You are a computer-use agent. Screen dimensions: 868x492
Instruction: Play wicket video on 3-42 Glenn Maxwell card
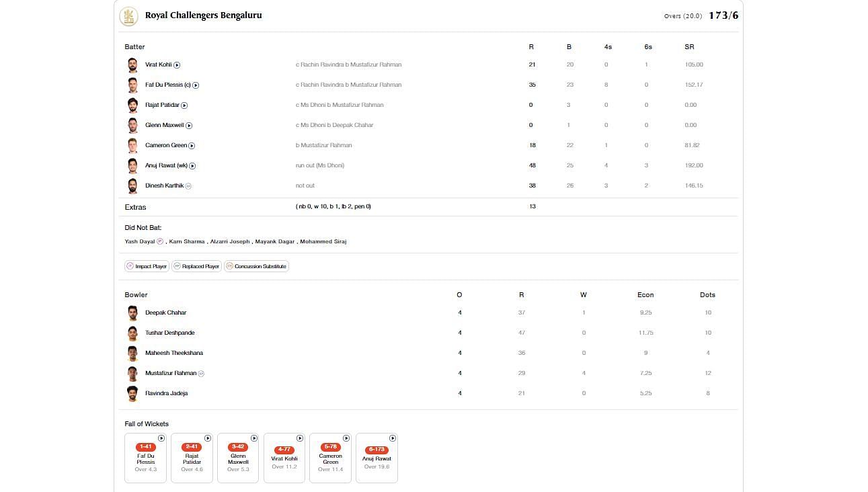point(253,438)
